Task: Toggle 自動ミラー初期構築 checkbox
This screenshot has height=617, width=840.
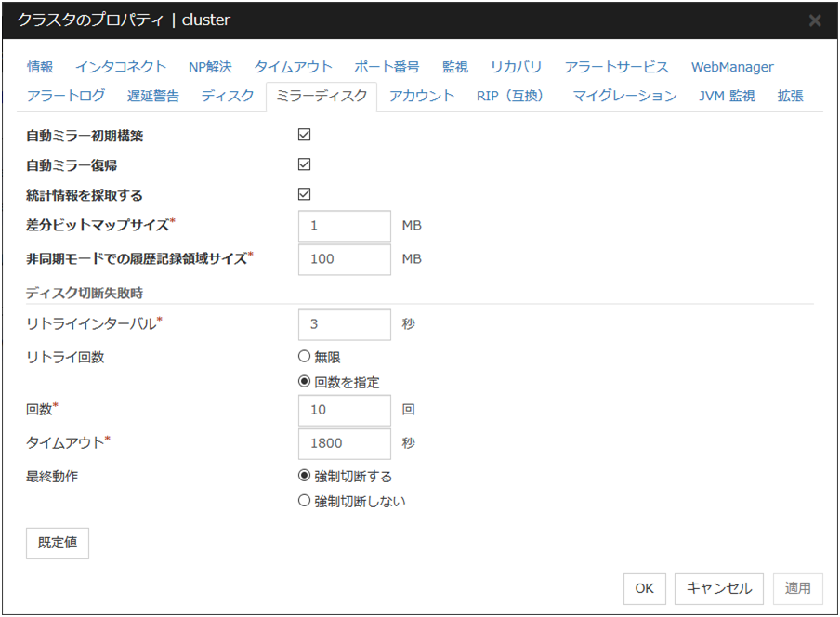Action: tap(304, 135)
